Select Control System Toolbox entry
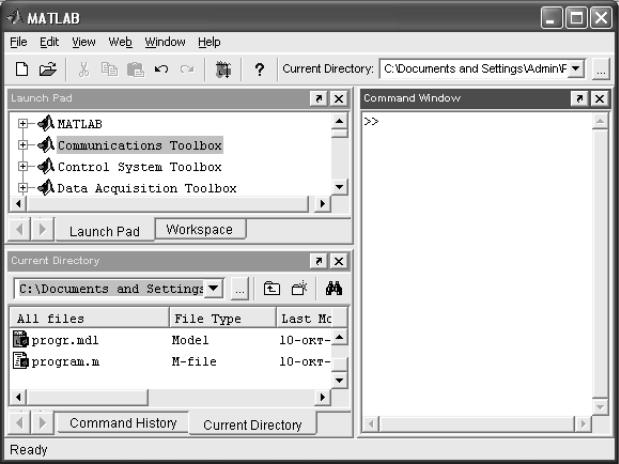The image size is (619, 464). 139,167
